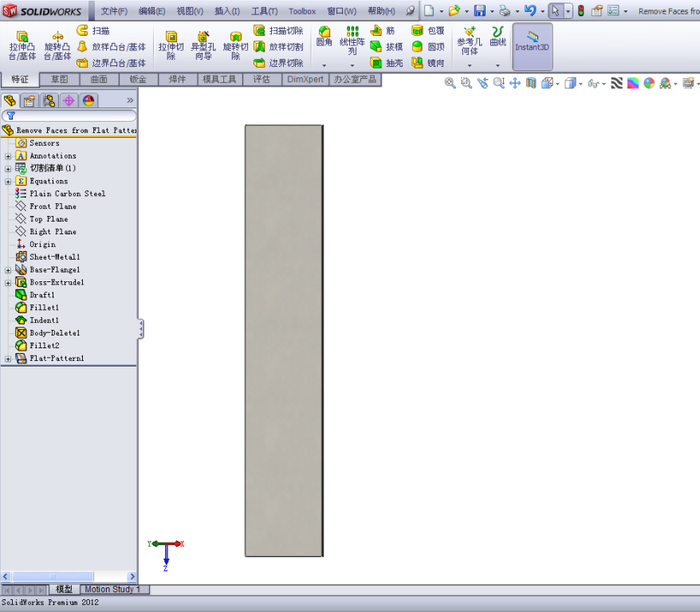
Task: Open the Save dropdown arrow
Action: pyautogui.click(x=492, y=11)
